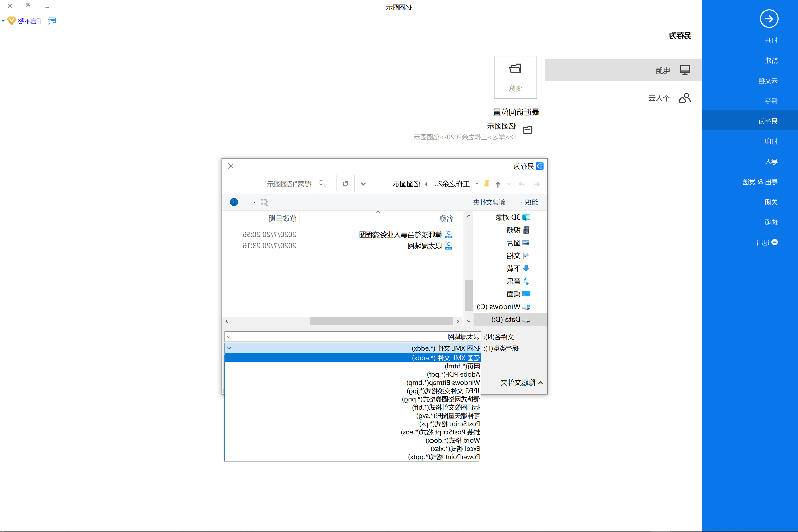Click the 工作之余… breadcrumb segment
The height and width of the screenshot is (532, 798).
point(451,184)
